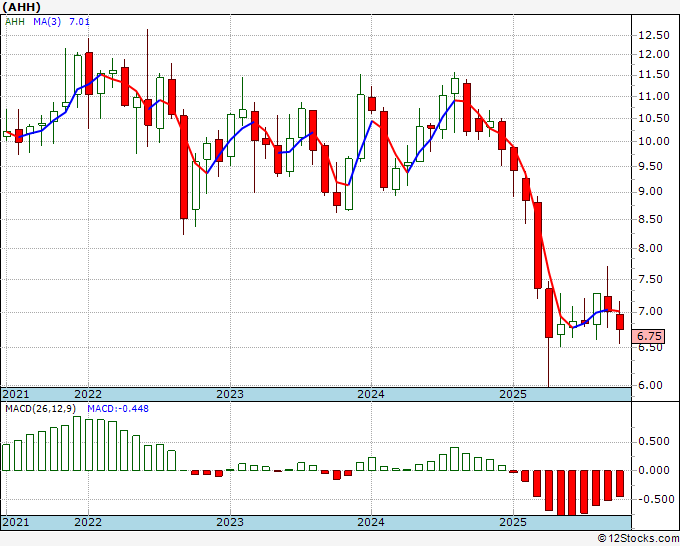
Task: Click the 8.00 price axis label
Action: [x=651, y=248]
